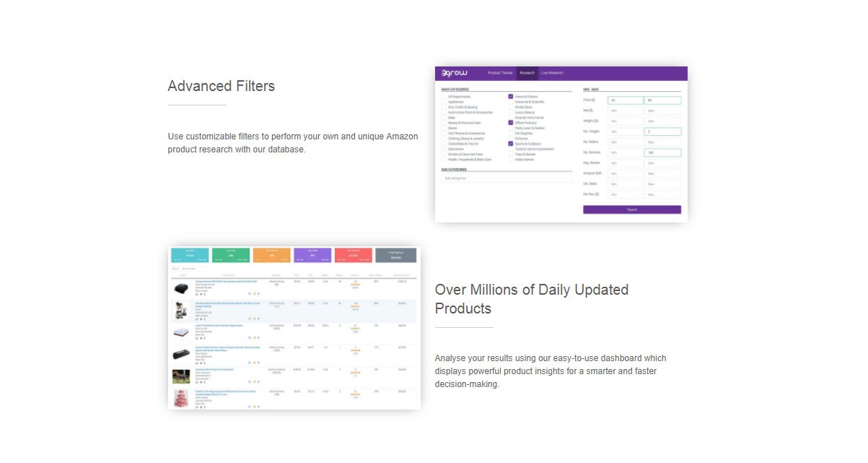This screenshot has height=463, width=868.
Task: Click the purple stats card in dashboard
Action: click(x=312, y=256)
